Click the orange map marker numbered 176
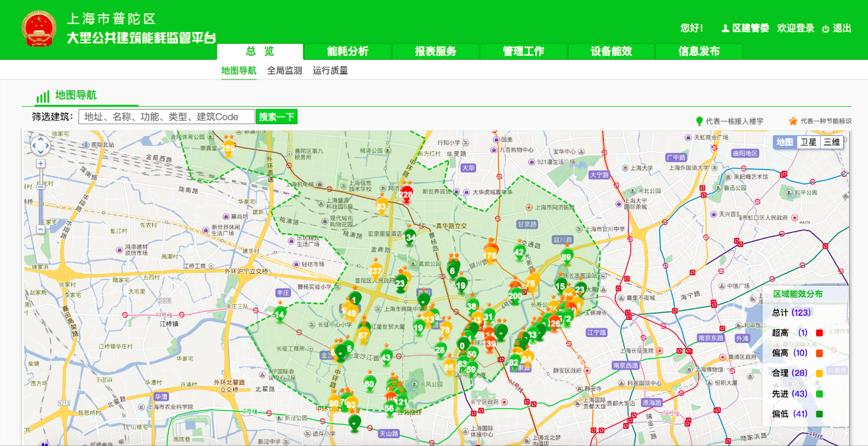This screenshot has height=446, width=868. pyautogui.click(x=490, y=256)
